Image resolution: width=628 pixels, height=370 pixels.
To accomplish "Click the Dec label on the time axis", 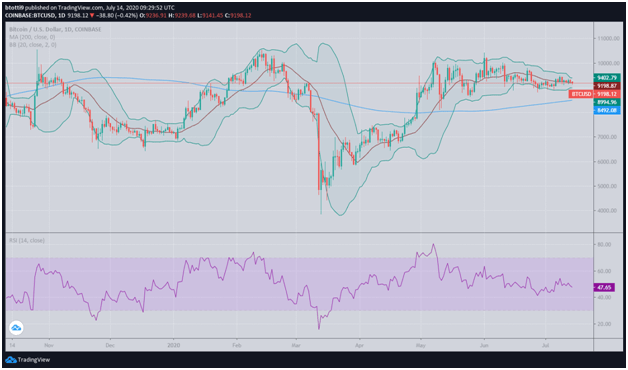I will pyautogui.click(x=111, y=344).
